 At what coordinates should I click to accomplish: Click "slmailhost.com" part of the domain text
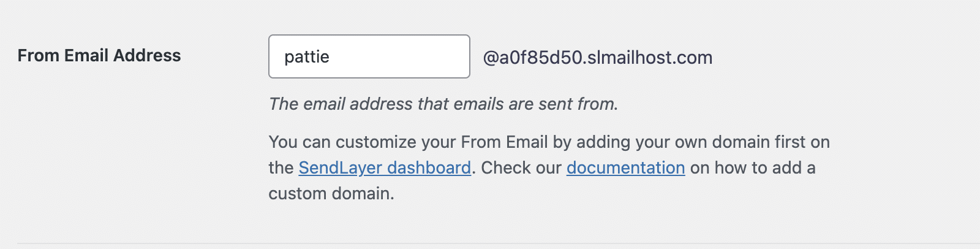tap(649, 58)
